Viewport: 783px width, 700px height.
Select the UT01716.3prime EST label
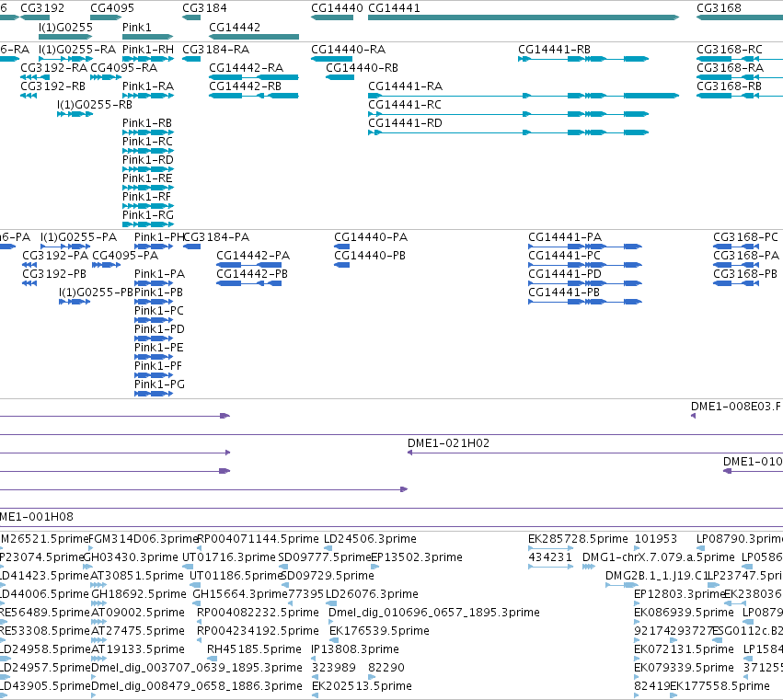(229, 557)
